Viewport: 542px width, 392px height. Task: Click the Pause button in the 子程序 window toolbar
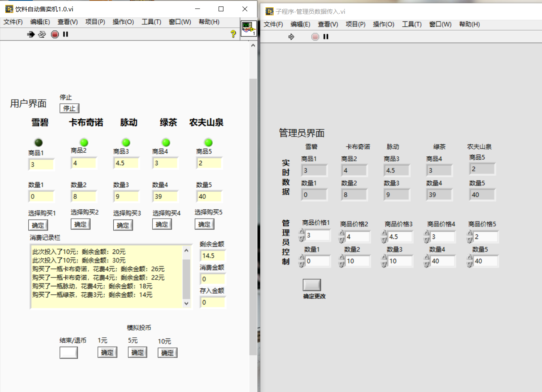click(326, 37)
